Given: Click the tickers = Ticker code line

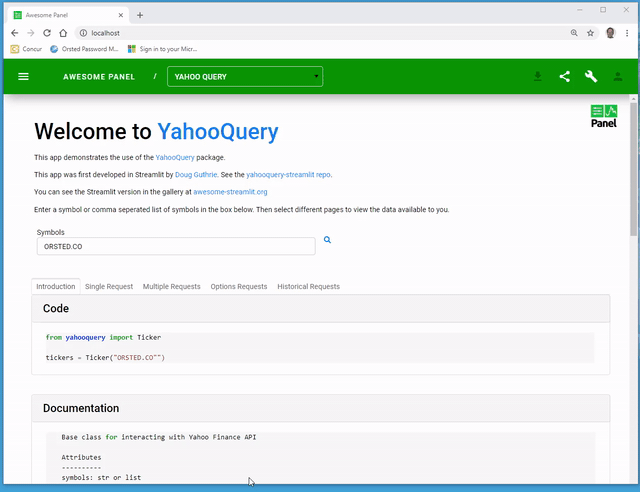Looking at the screenshot, I should (105, 357).
